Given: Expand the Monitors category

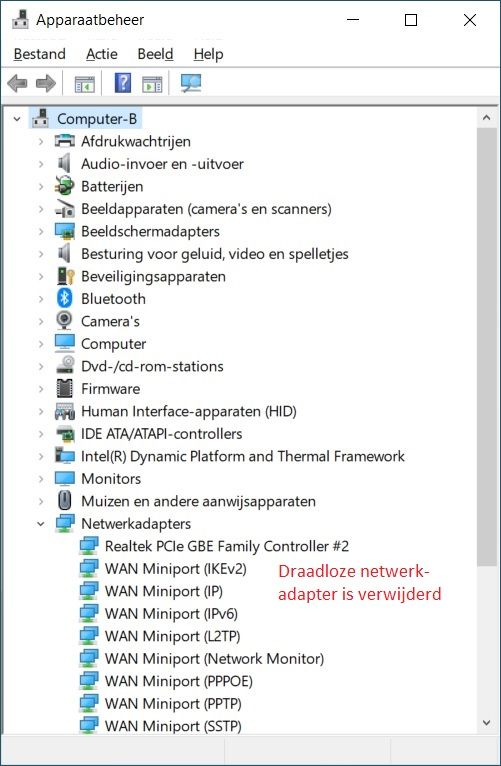Looking at the screenshot, I should [41, 479].
